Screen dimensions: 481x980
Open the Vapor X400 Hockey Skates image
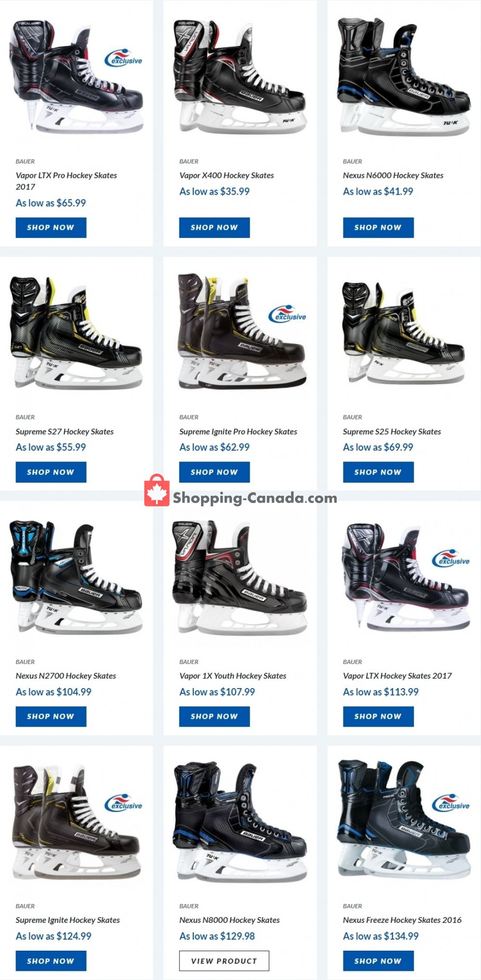coord(240,77)
